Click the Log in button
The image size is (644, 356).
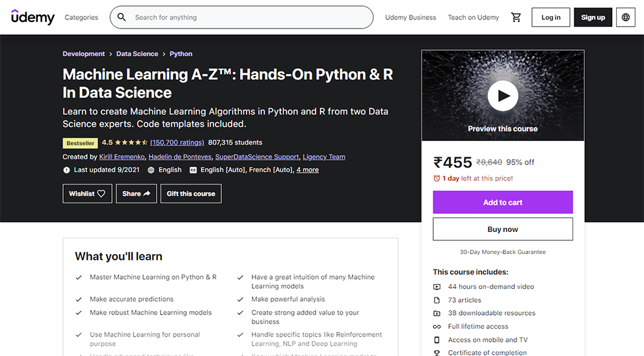click(551, 18)
